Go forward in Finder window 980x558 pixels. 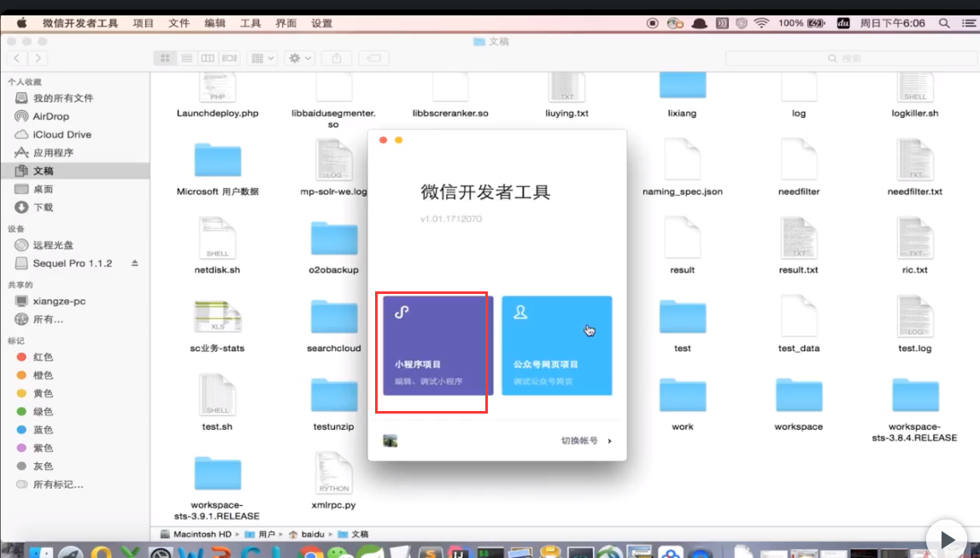tap(38, 58)
